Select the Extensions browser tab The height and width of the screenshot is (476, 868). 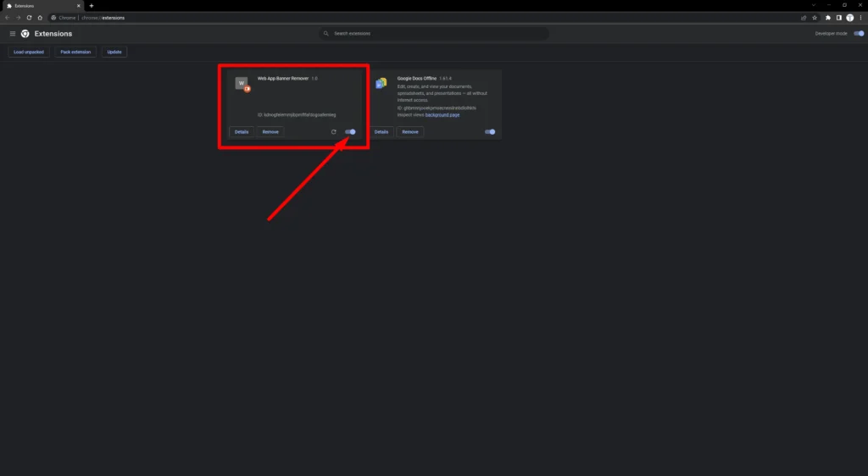tap(38, 5)
